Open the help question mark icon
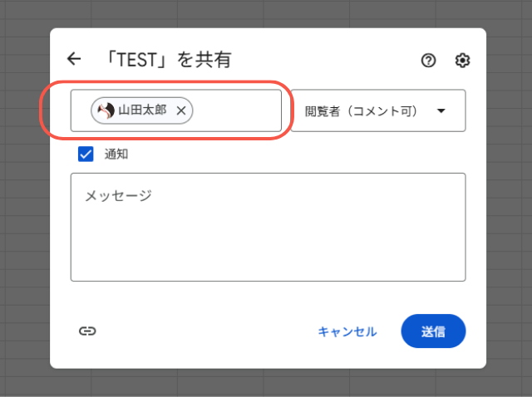This screenshot has height=397, width=532. pyautogui.click(x=429, y=60)
